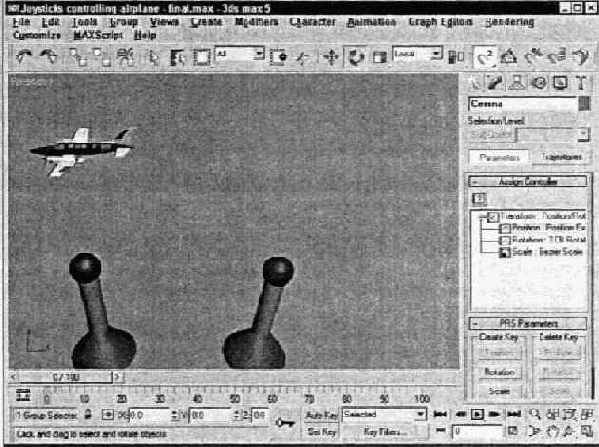Toggle the Set Key mode button
This screenshot has width=599, height=447.
(x=322, y=432)
